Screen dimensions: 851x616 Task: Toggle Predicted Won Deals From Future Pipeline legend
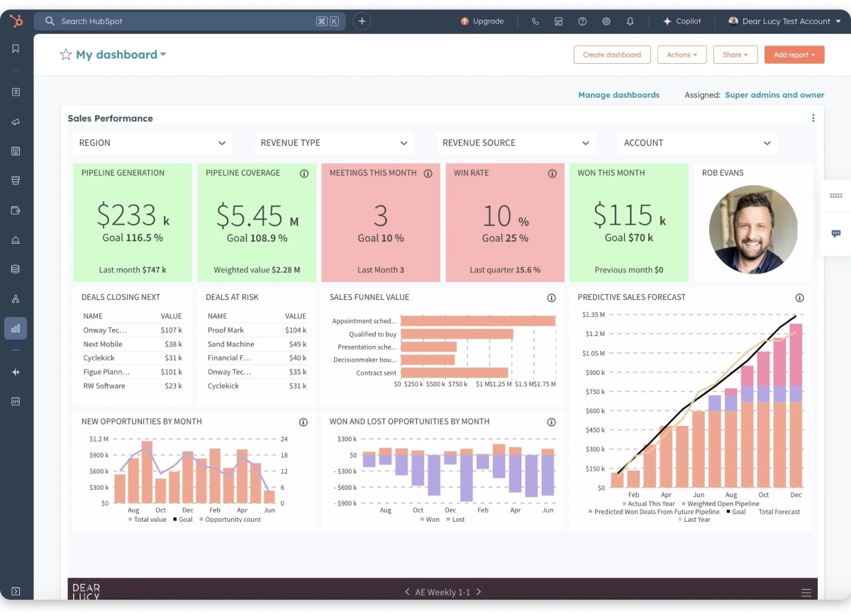[654, 512]
